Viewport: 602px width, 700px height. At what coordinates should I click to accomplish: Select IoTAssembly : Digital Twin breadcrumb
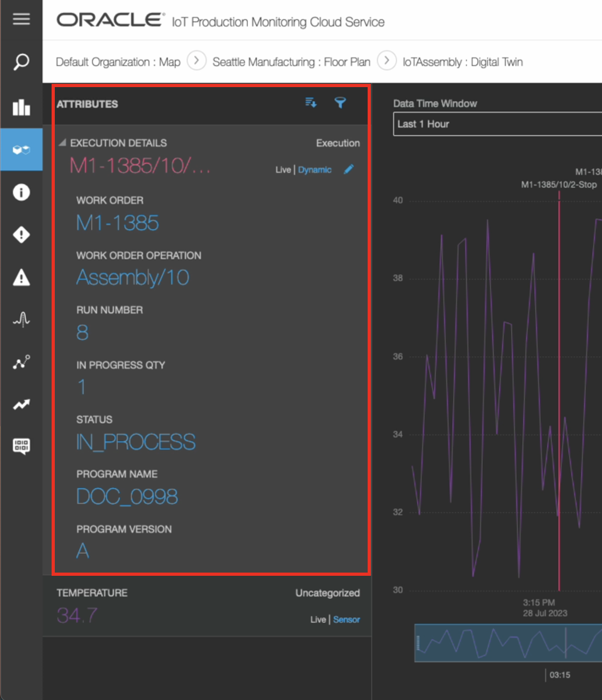tap(463, 62)
